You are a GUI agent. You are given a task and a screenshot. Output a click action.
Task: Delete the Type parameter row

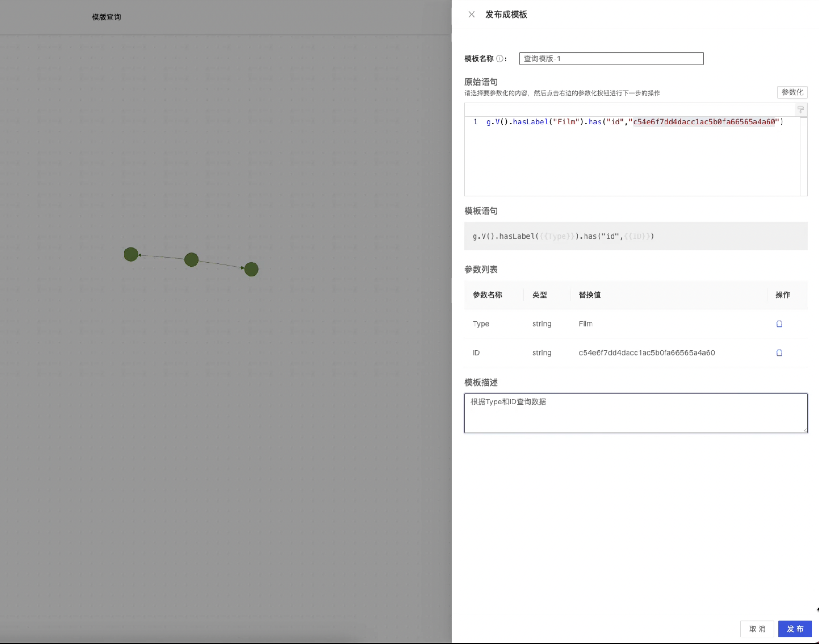(x=779, y=323)
